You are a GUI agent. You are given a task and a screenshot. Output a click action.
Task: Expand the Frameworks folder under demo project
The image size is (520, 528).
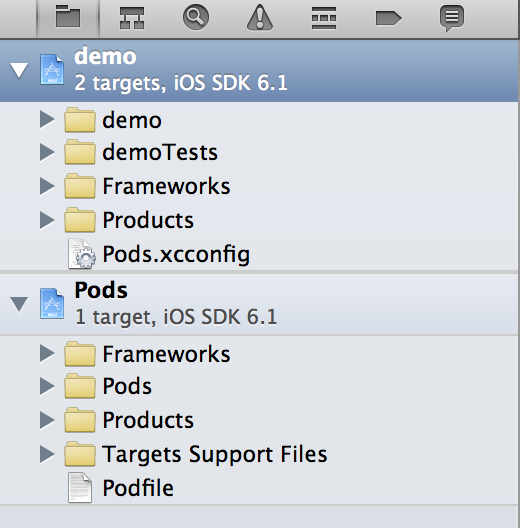(47, 186)
